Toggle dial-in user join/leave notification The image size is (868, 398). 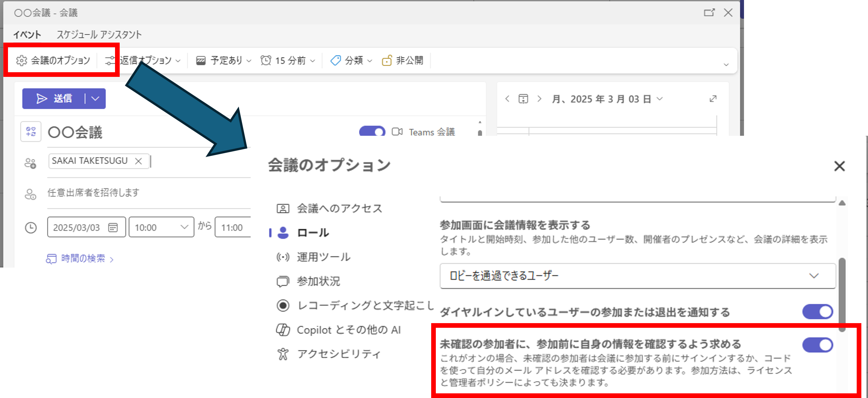click(x=817, y=312)
